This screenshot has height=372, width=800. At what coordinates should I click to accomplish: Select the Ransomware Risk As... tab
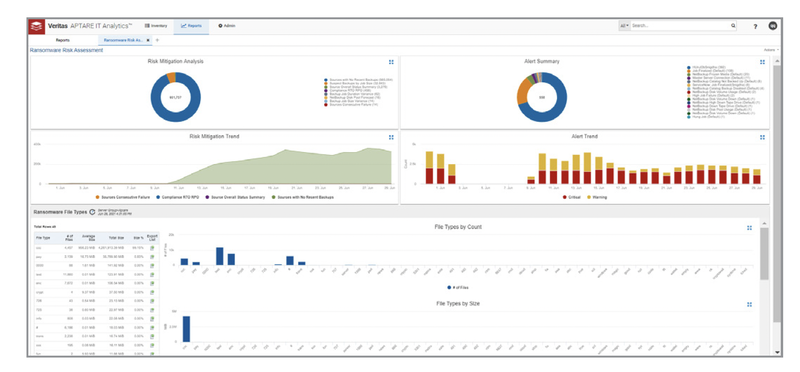tap(124, 40)
